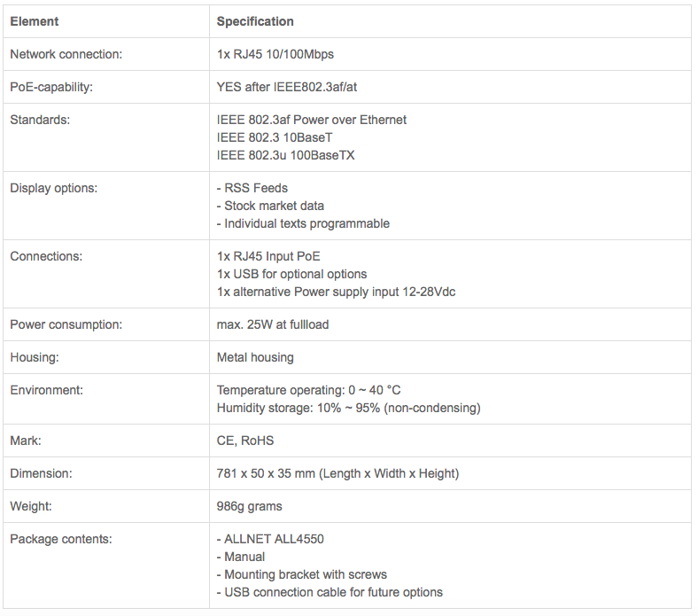Click Individual texts programmable line
698x616 pixels.
click(x=303, y=223)
